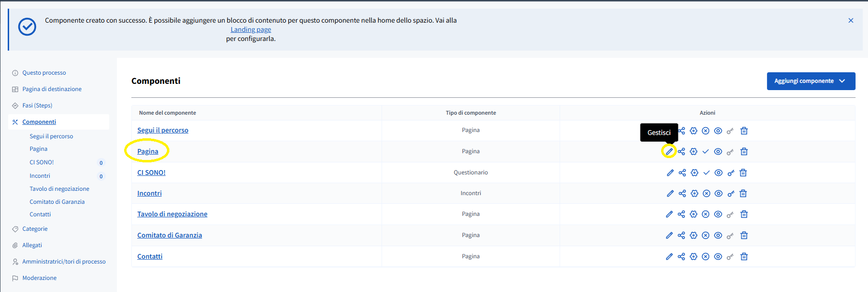
Task: Click the trash icon in Pagina table row
Action: (x=744, y=151)
